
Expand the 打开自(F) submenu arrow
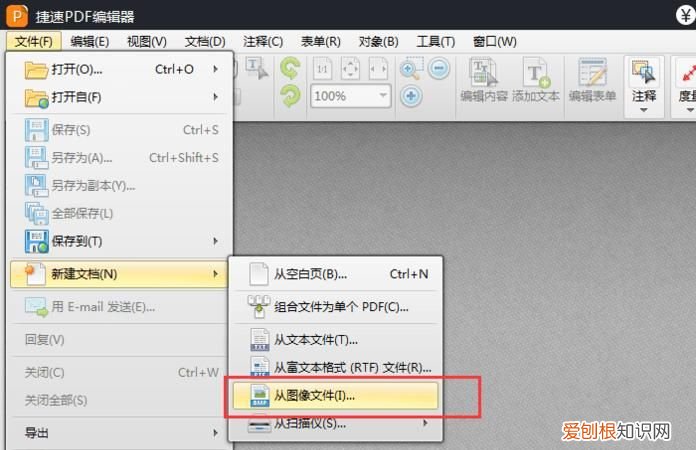tap(215, 97)
